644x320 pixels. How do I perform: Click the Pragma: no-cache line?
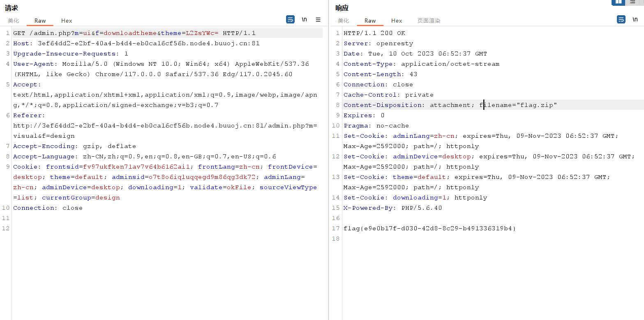pos(376,125)
